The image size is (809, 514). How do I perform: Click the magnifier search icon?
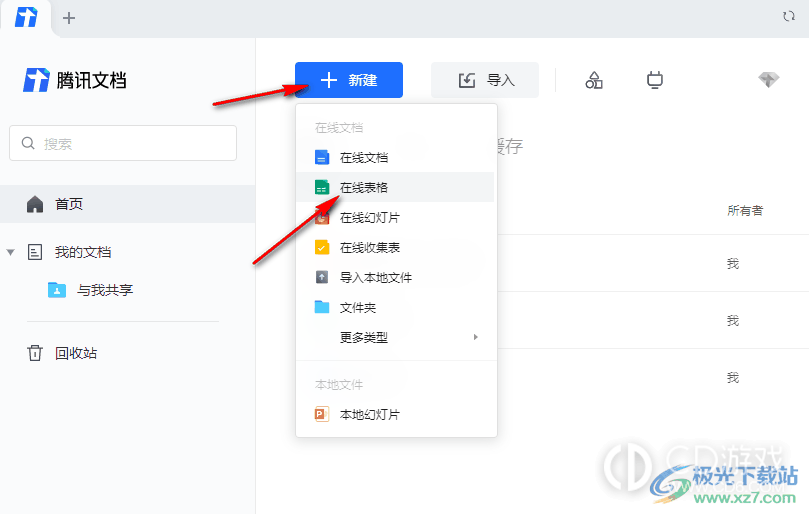(28, 143)
